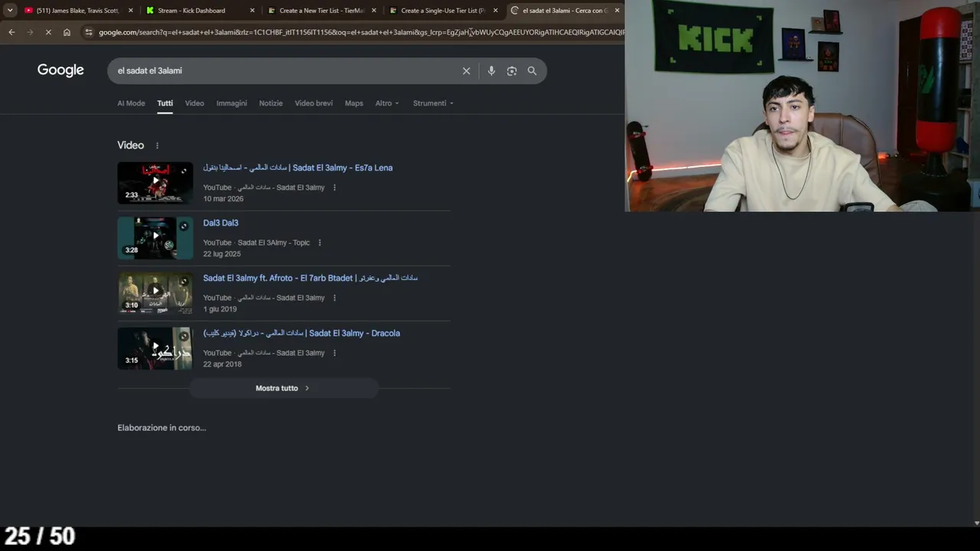Stop loading the current page

[x=47, y=32]
